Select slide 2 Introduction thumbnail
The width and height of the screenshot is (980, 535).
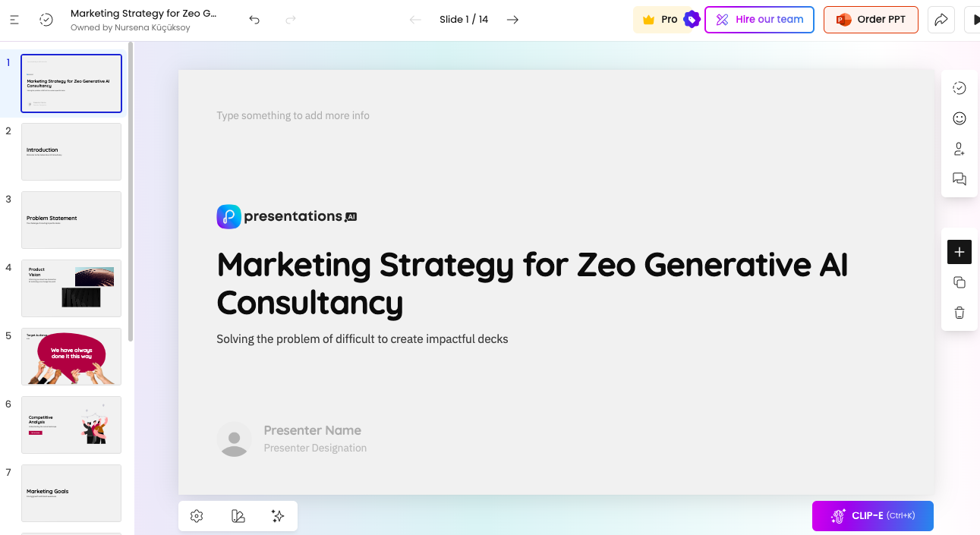[71, 152]
